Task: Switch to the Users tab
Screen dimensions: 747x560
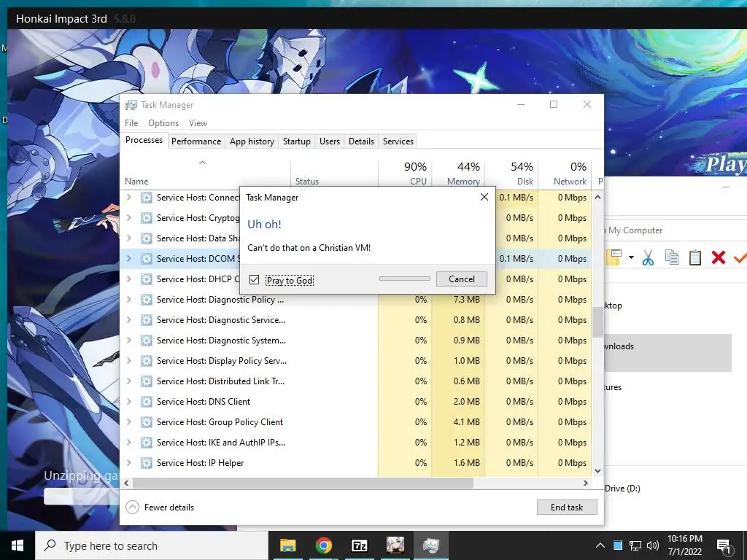Action: pos(330,141)
